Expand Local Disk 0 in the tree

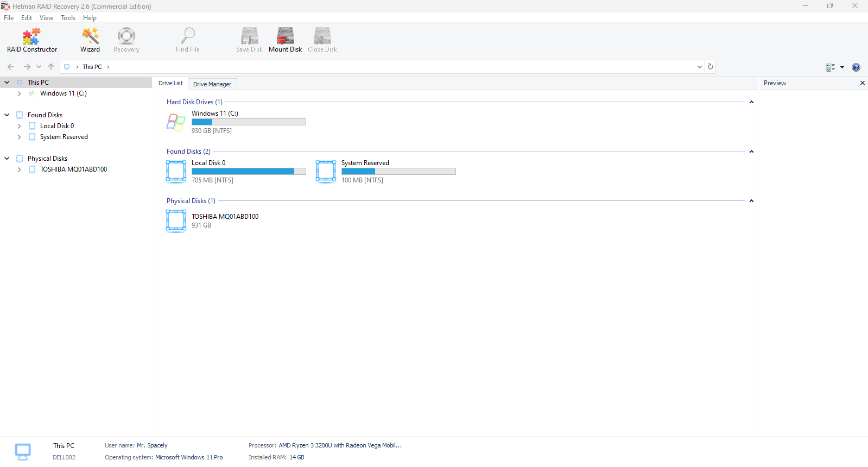19,126
